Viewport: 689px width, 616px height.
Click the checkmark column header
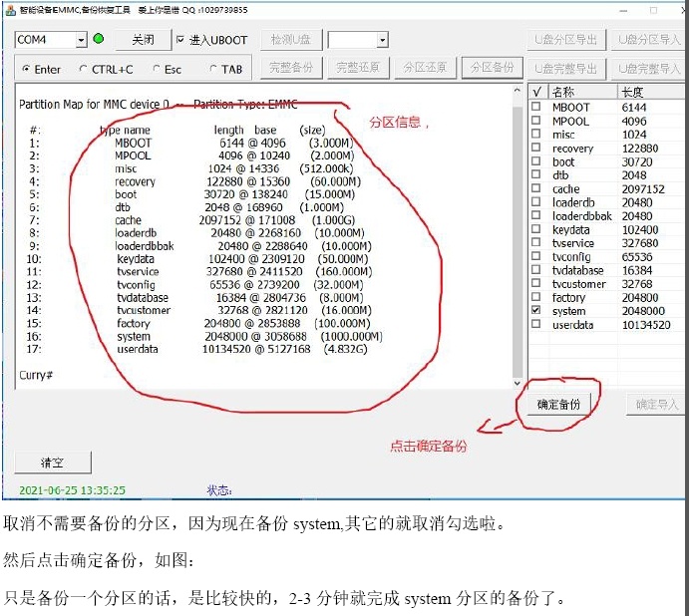pos(536,91)
